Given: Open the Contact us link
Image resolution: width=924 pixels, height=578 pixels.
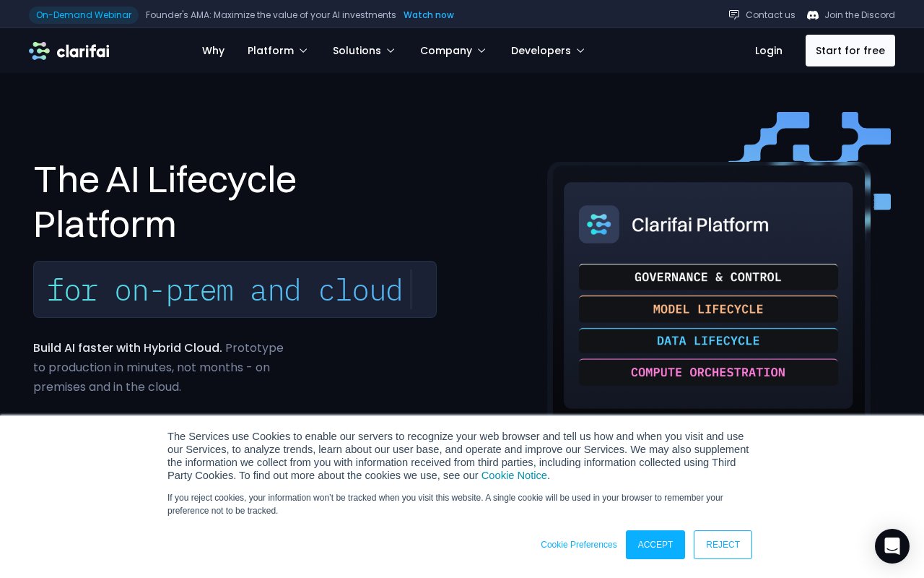Looking at the screenshot, I should (x=770, y=14).
